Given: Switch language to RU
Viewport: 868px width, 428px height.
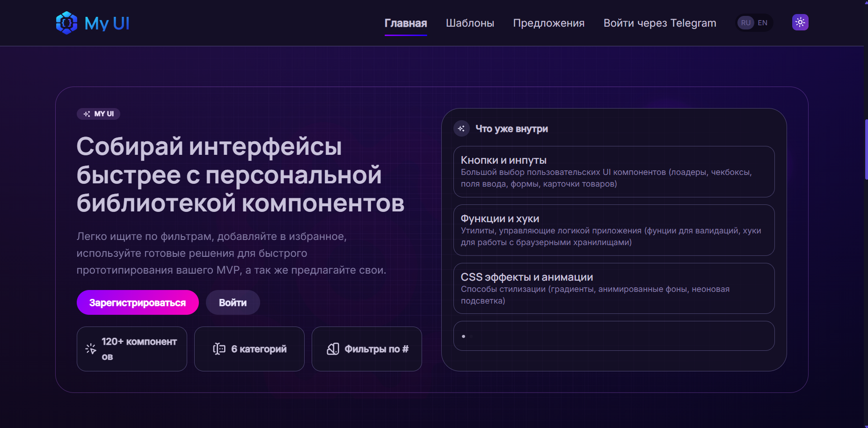Looking at the screenshot, I should 746,22.
